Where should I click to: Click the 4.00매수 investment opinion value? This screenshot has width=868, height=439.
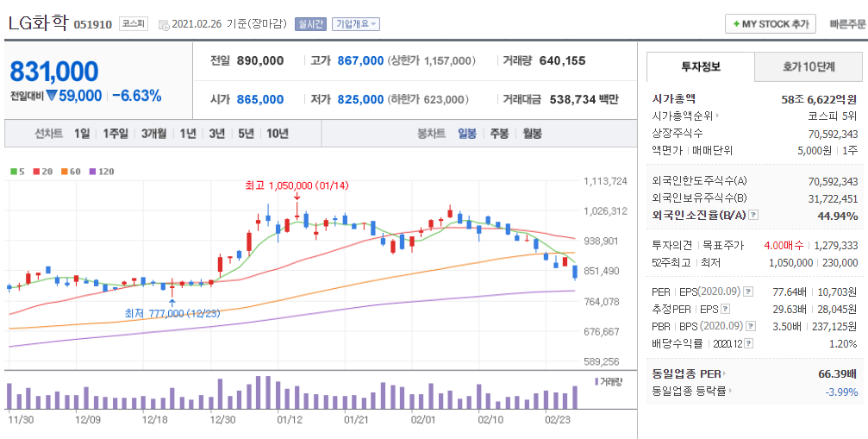coord(784,245)
